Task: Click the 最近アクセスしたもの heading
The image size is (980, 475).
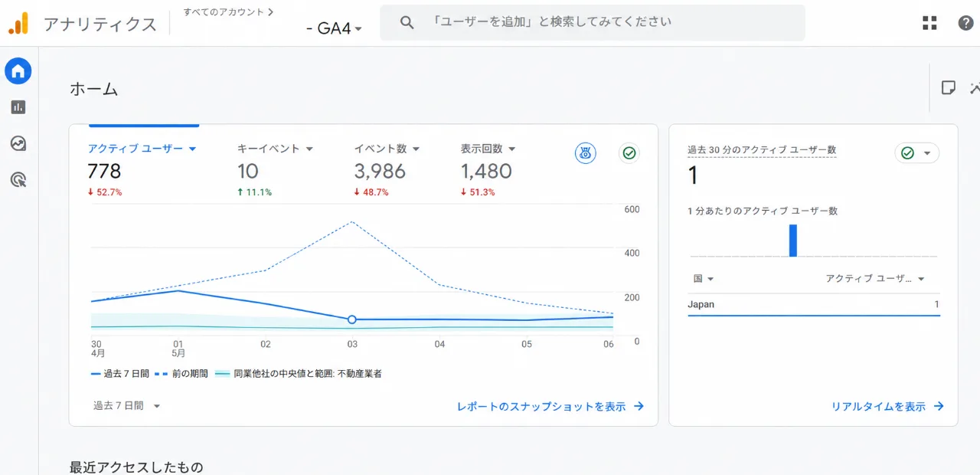Action: (x=136, y=467)
